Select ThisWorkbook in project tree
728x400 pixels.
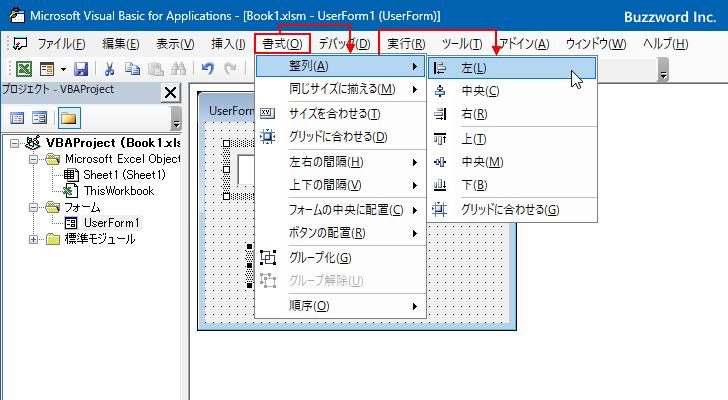[x=119, y=191]
